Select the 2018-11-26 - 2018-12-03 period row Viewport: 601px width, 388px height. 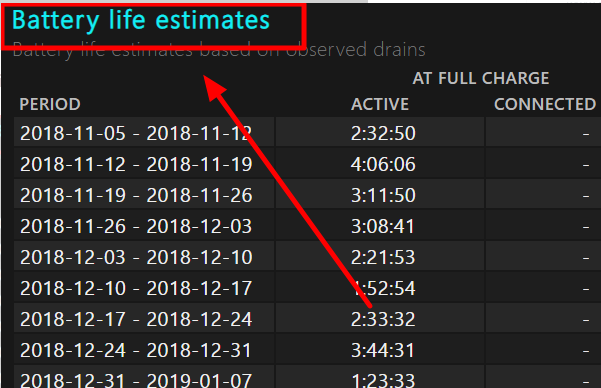pos(307,226)
